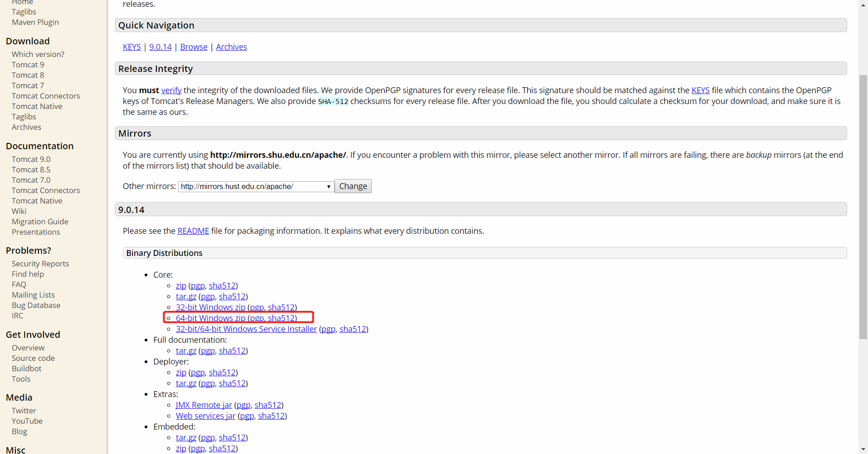Screen dimensions: 868x454
Task: Download the 64-bit Windows zip
Action: pos(211,318)
